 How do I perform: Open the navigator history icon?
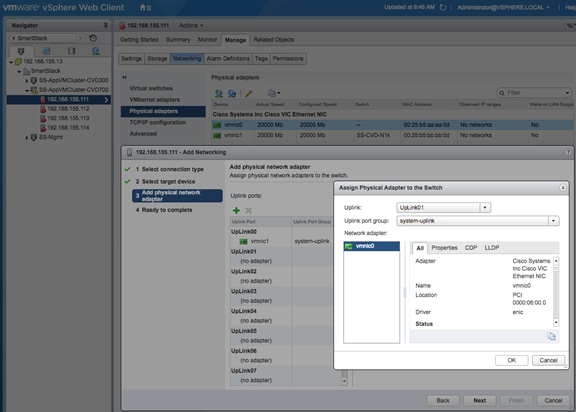tap(93, 38)
